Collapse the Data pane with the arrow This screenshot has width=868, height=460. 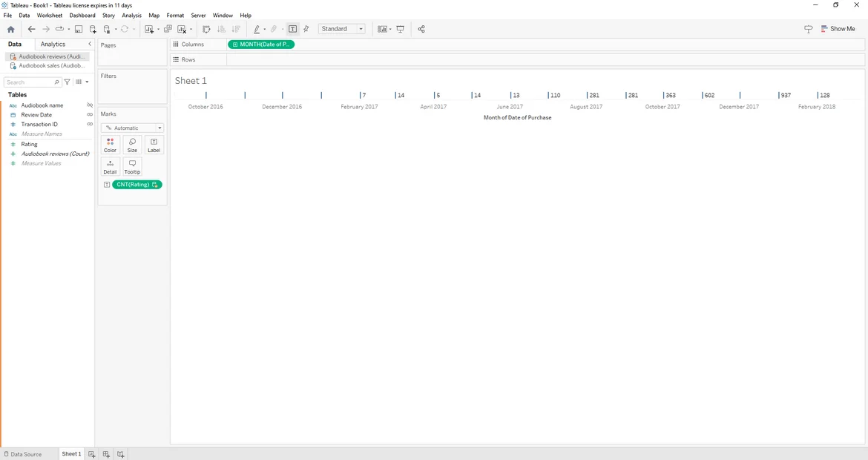(x=90, y=45)
